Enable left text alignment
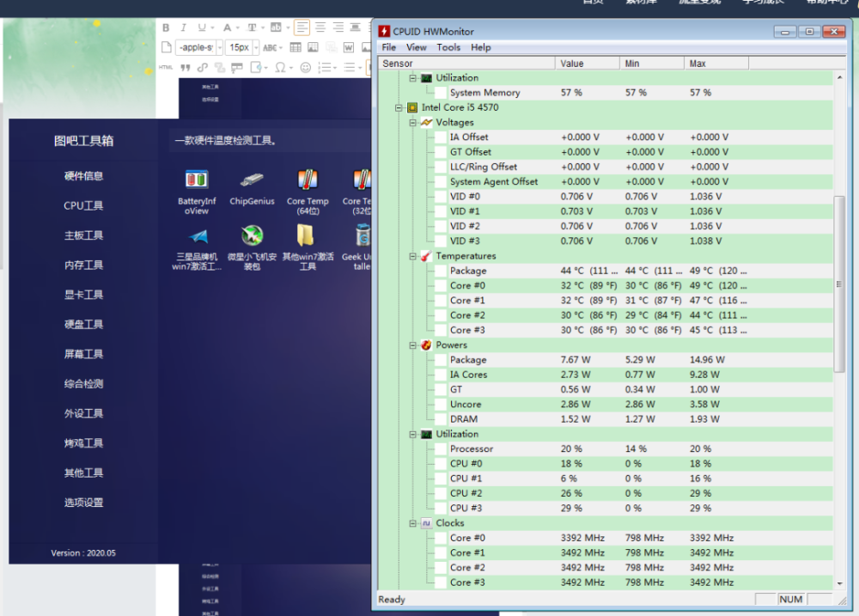859x616 pixels. point(302,27)
